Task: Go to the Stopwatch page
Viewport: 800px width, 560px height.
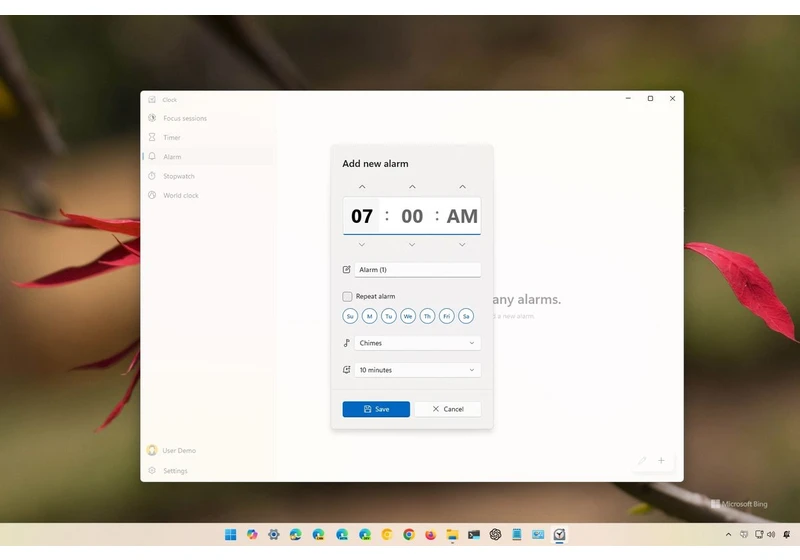Action: coord(208,176)
